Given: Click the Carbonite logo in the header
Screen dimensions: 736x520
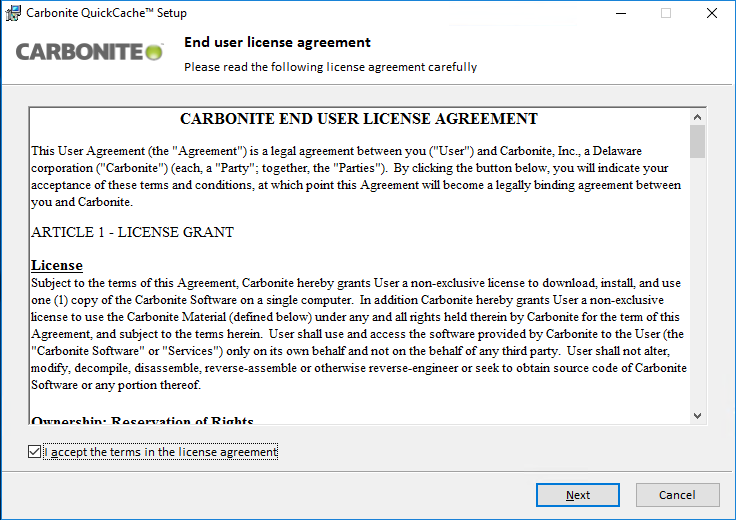Looking at the screenshot, I should click(89, 52).
